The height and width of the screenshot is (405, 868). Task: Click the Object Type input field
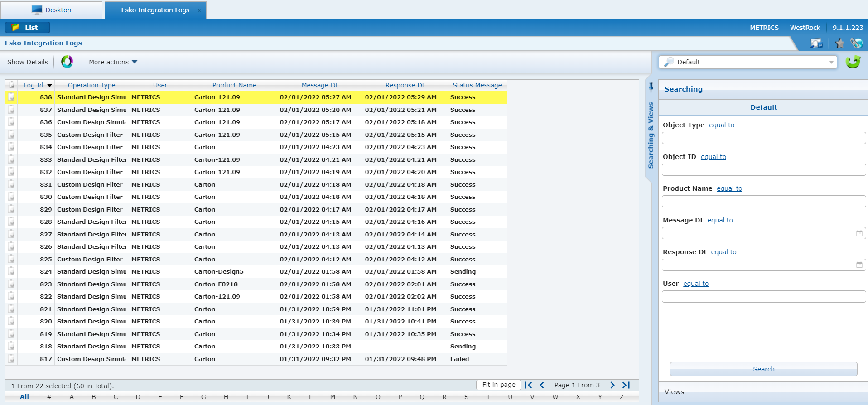point(763,138)
